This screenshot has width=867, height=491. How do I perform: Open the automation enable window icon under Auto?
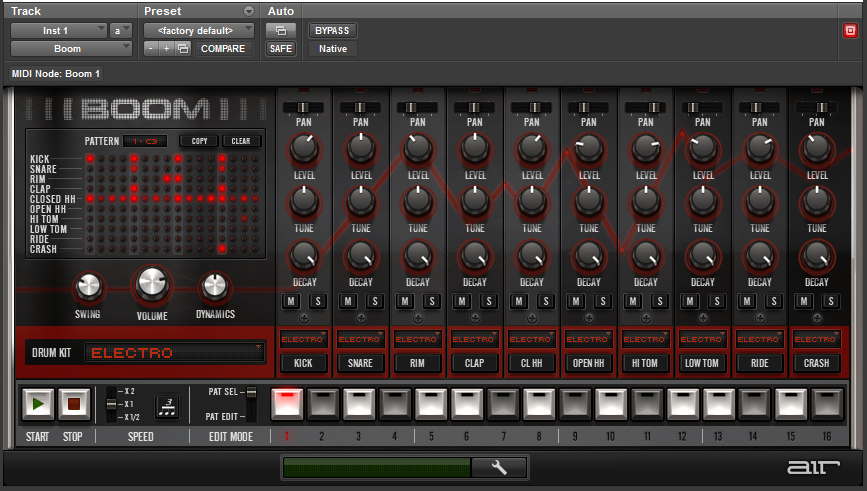281,30
